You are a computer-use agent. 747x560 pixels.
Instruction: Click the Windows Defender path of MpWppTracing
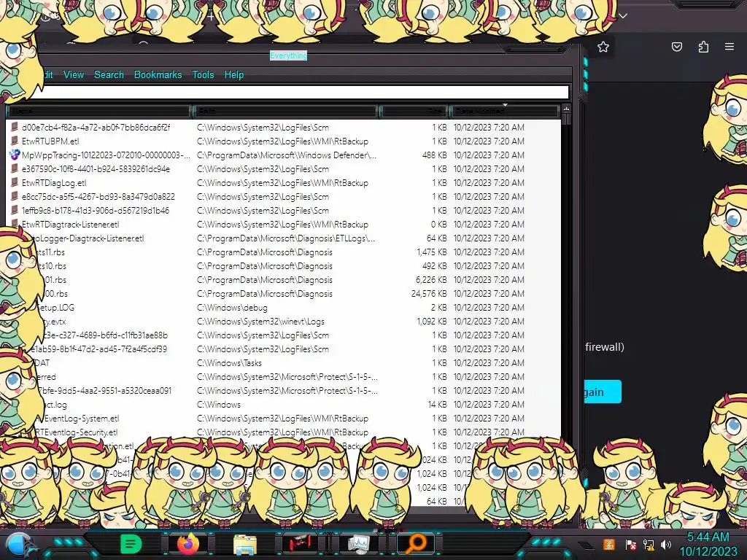(x=286, y=155)
